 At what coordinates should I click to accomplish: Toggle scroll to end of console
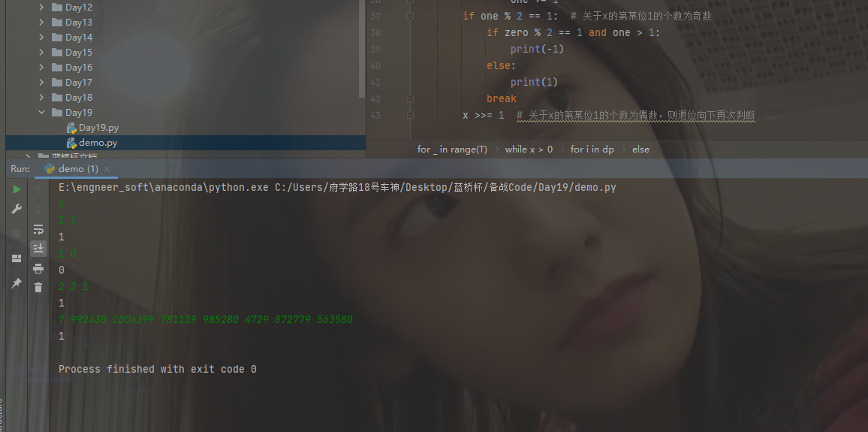pos(38,248)
